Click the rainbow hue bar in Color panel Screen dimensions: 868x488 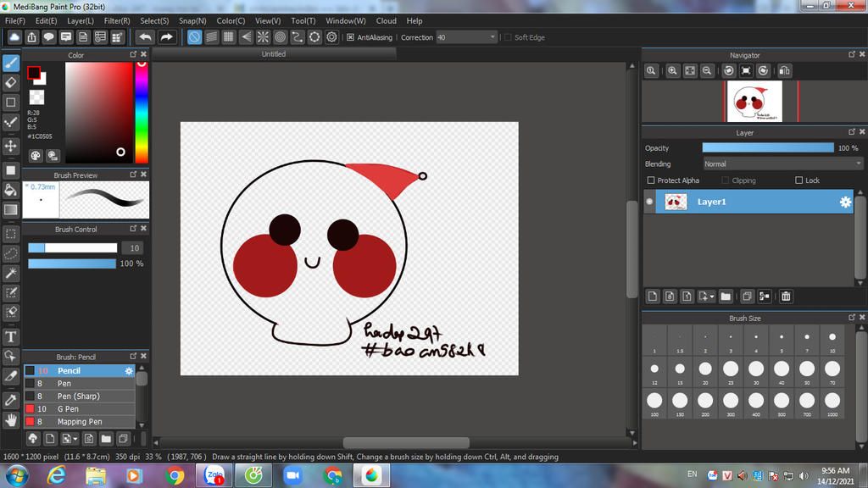pyautogui.click(x=142, y=113)
